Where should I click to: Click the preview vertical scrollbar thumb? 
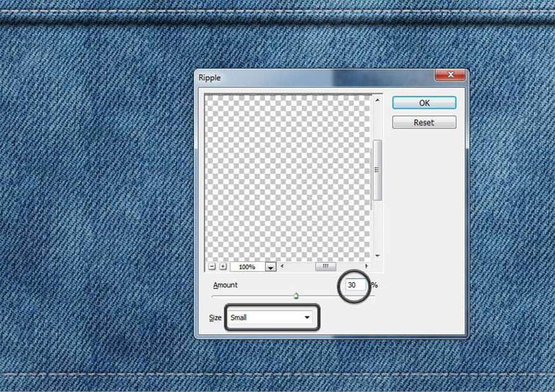(x=377, y=170)
